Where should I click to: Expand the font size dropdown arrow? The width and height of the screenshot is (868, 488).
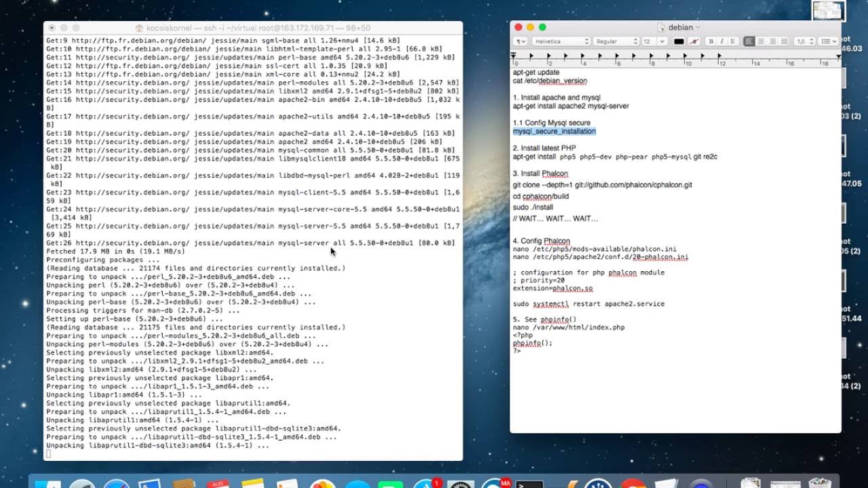(662, 41)
